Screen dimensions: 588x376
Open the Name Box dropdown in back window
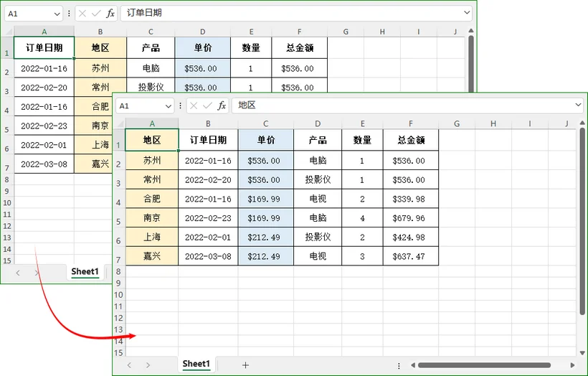pyautogui.click(x=57, y=14)
